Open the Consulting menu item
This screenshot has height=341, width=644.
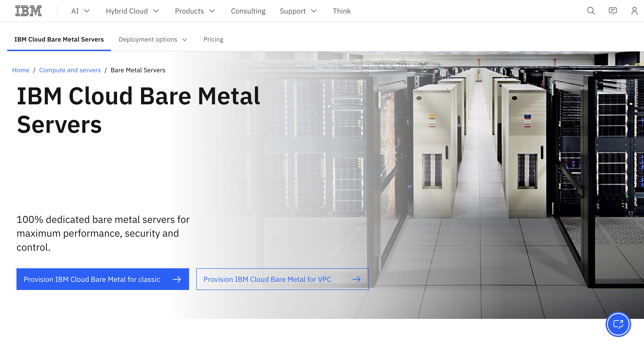pyautogui.click(x=248, y=11)
